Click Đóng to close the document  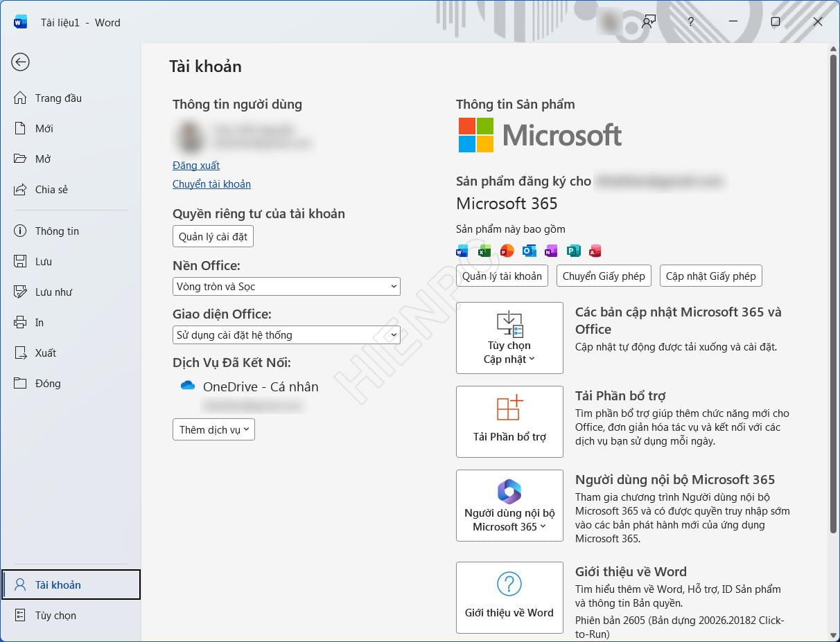(70, 383)
